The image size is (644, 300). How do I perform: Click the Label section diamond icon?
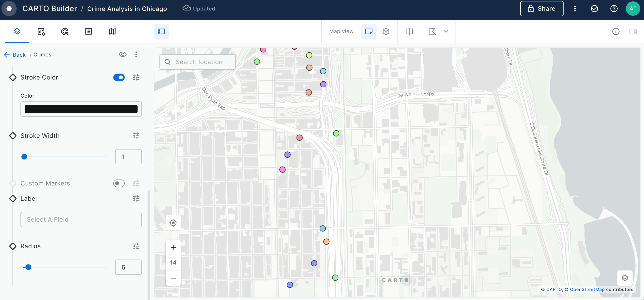coord(13,198)
